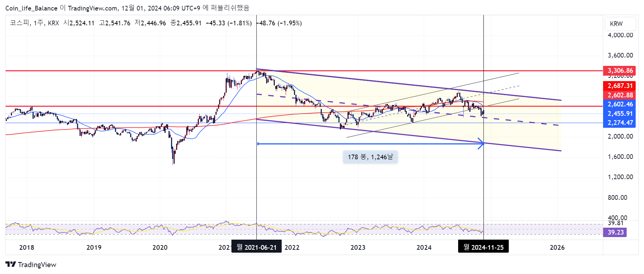Image resolution: width=644 pixels, height=274 pixels.
Task: Click the 2019 time axis label
Action: pos(94,248)
